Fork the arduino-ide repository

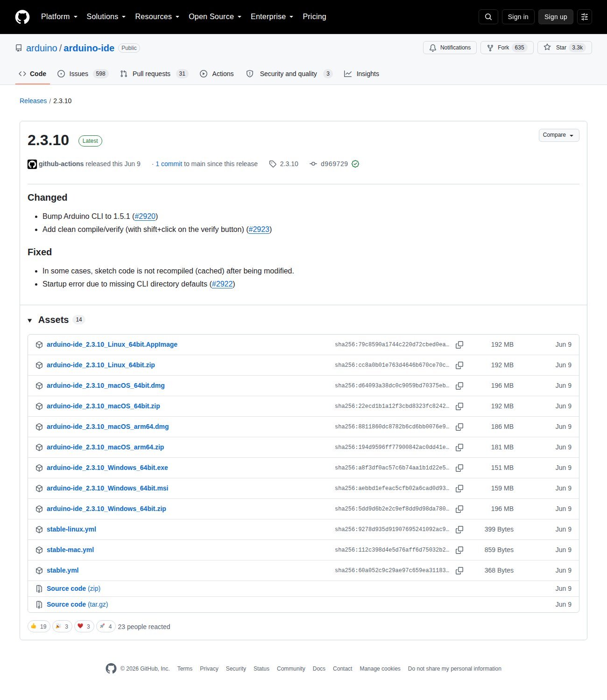tap(507, 48)
